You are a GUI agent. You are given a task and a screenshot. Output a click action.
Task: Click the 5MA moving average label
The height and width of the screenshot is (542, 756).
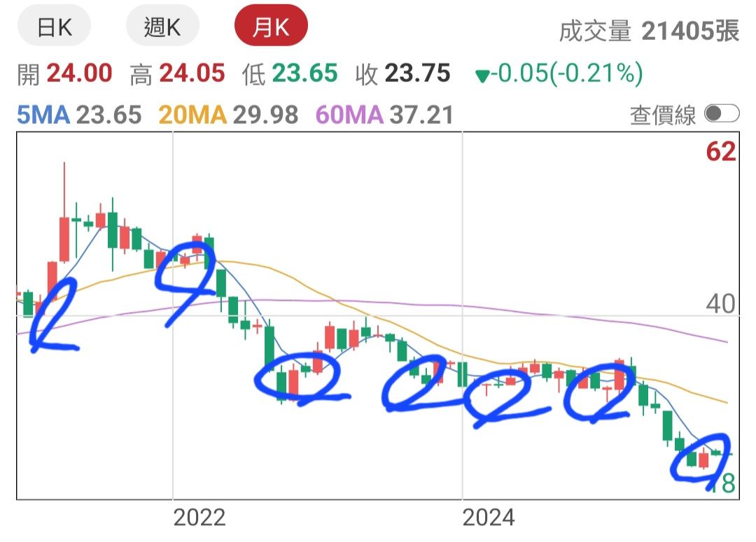(43, 115)
